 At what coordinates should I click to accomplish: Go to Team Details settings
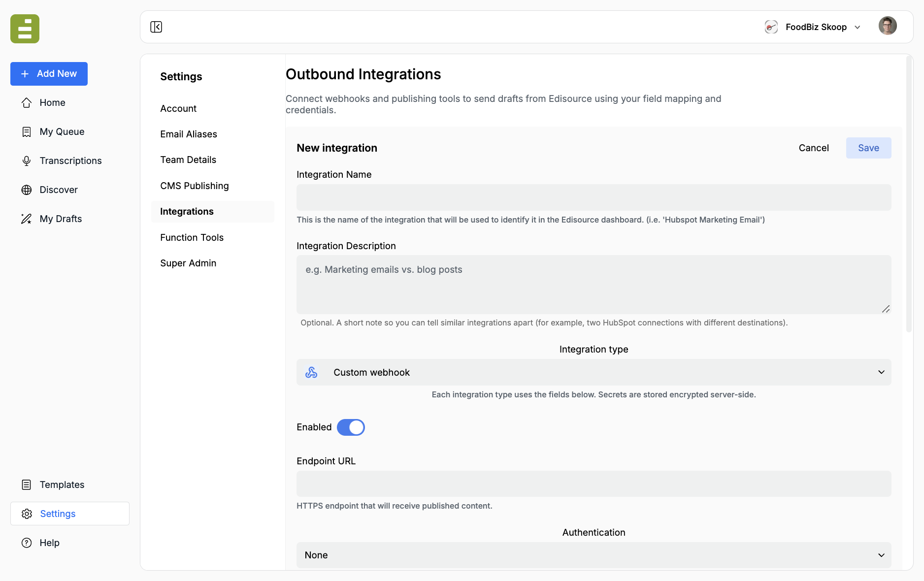(188, 160)
